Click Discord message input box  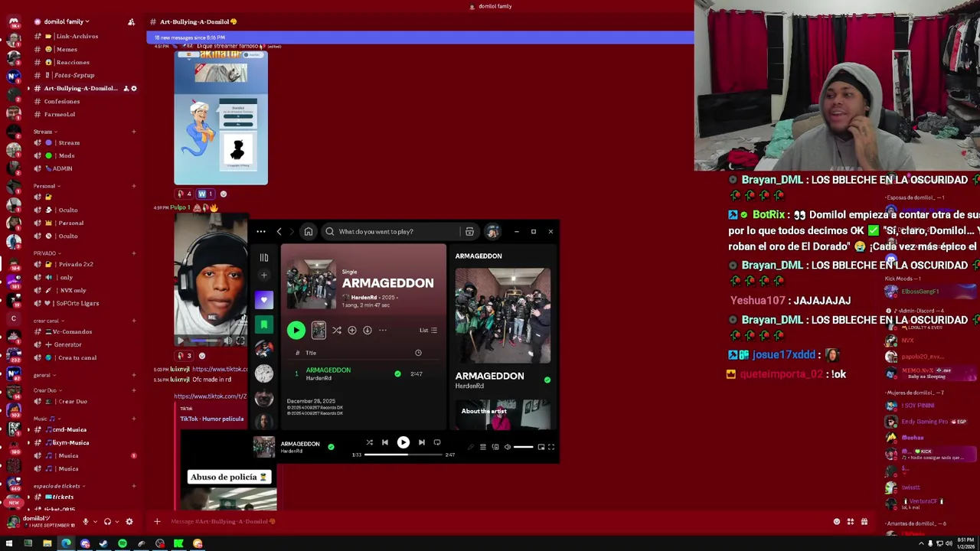pyautogui.click(x=498, y=522)
